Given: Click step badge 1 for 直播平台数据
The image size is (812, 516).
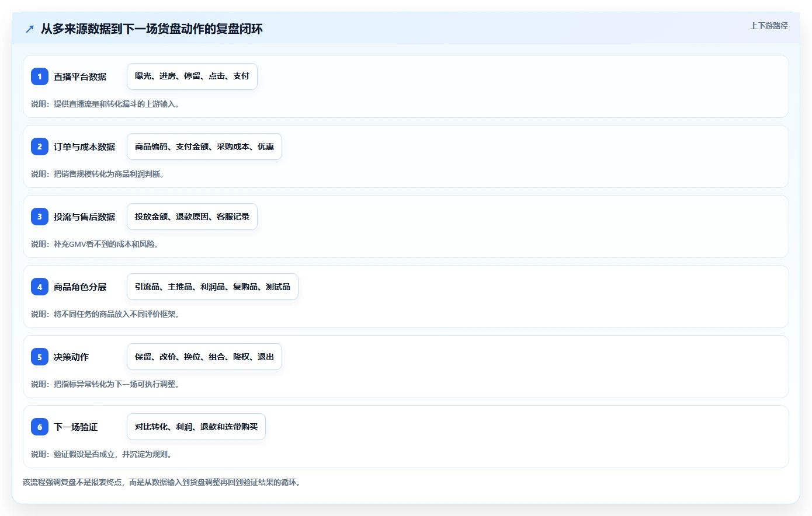Looking at the screenshot, I should [40, 76].
